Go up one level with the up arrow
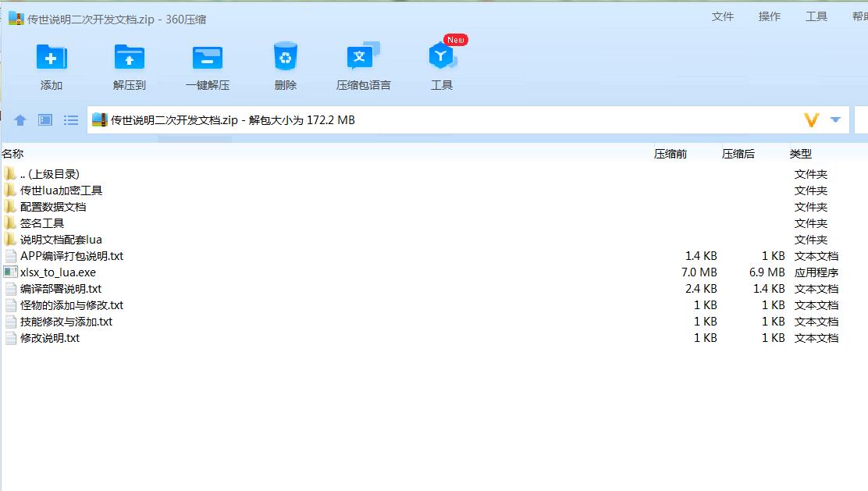Image resolution: width=868 pixels, height=491 pixels. coord(20,120)
